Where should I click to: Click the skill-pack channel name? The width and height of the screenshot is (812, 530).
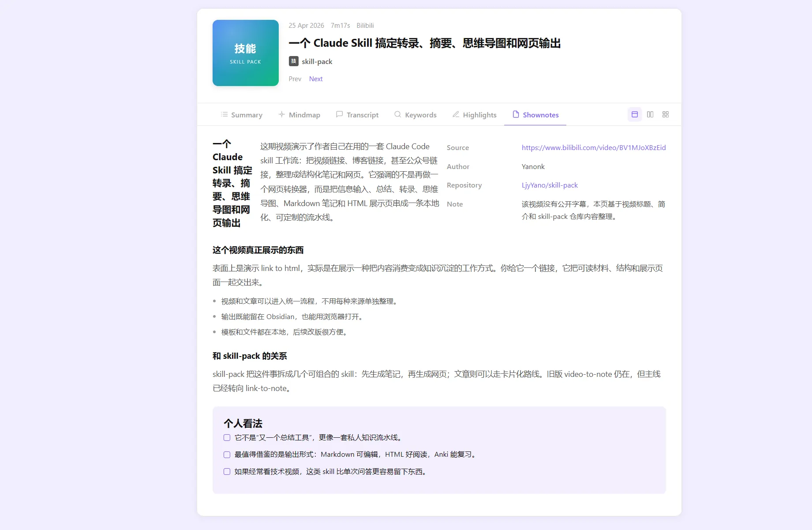click(x=317, y=61)
